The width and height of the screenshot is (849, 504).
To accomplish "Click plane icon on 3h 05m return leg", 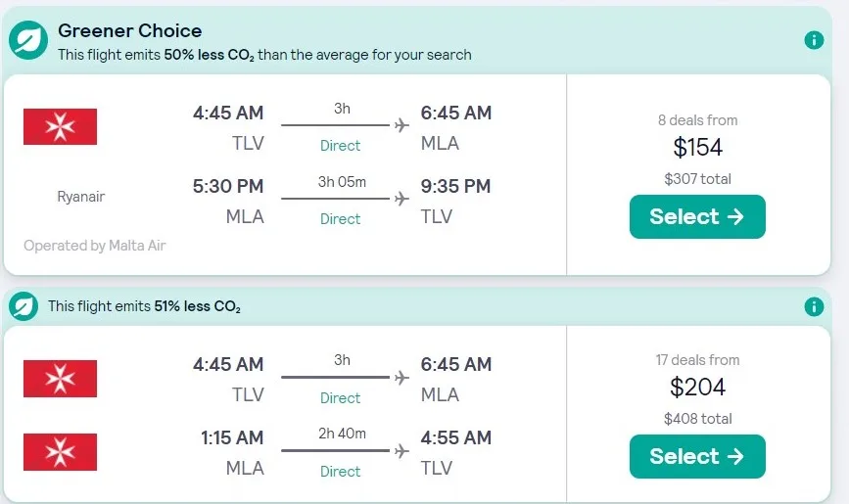I will 401,199.
